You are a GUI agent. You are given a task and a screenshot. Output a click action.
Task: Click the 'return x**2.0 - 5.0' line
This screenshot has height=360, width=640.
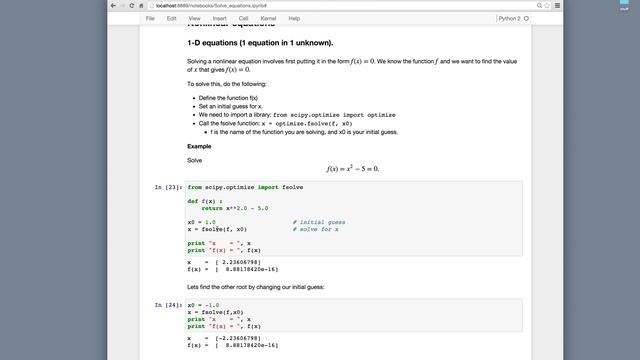click(235, 209)
